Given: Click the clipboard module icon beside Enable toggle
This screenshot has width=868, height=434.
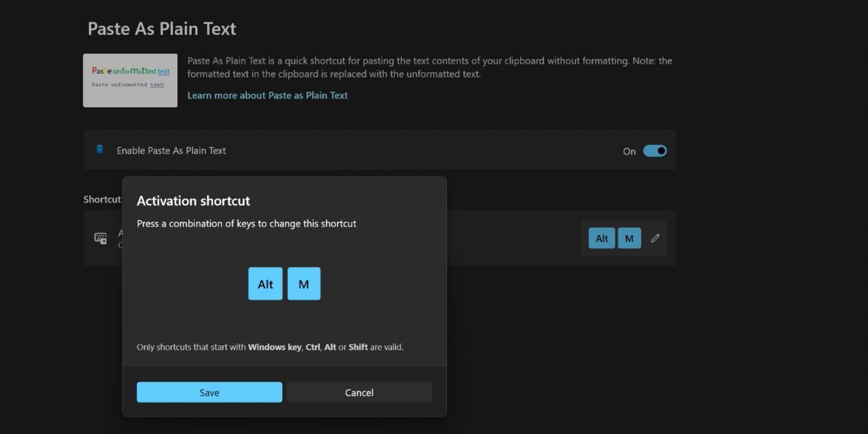Looking at the screenshot, I should coord(101,150).
